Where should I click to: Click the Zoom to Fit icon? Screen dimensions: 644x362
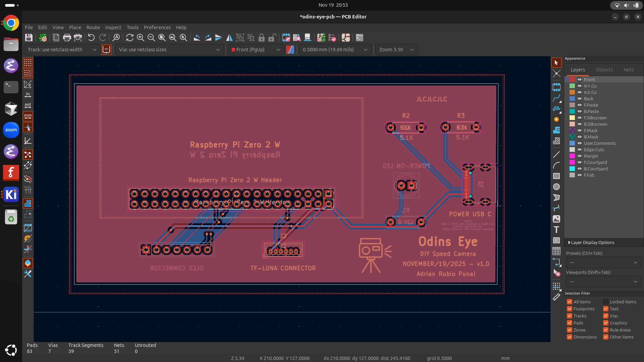pos(162,38)
